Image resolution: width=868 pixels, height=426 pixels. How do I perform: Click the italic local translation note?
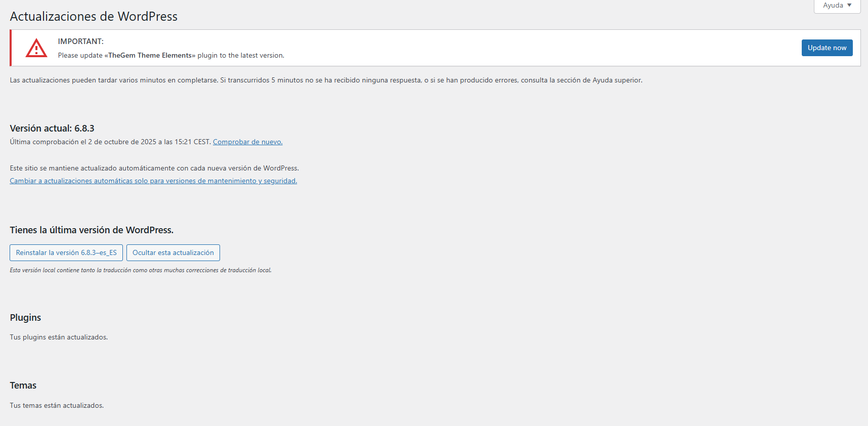coord(141,270)
